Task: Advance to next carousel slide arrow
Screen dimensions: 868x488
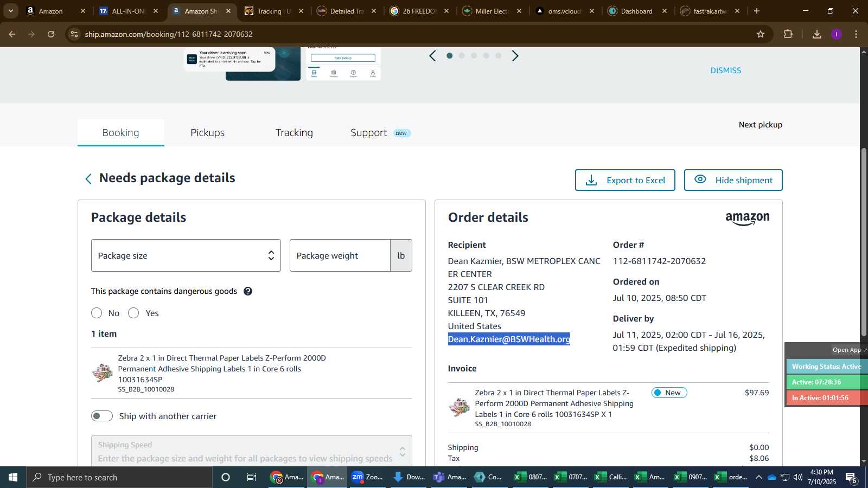Action: 515,56
